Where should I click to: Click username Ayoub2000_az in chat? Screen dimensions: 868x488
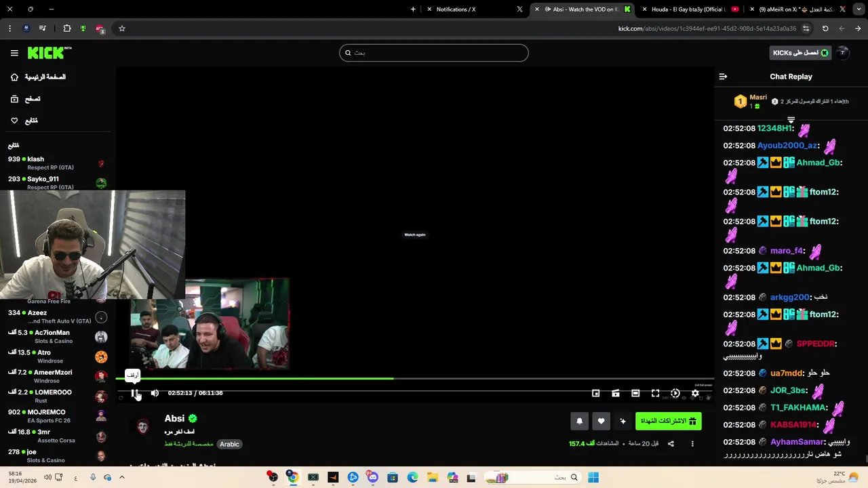[787, 146]
